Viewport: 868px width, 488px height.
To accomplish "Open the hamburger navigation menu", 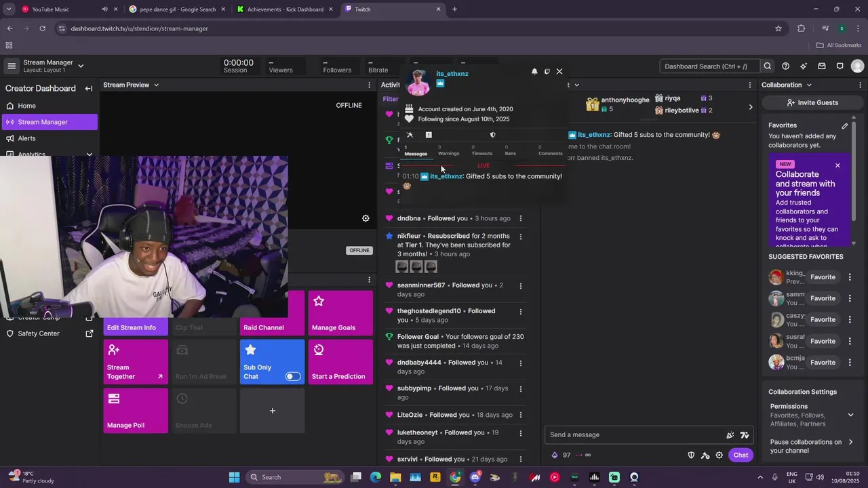I will click(12, 66).
